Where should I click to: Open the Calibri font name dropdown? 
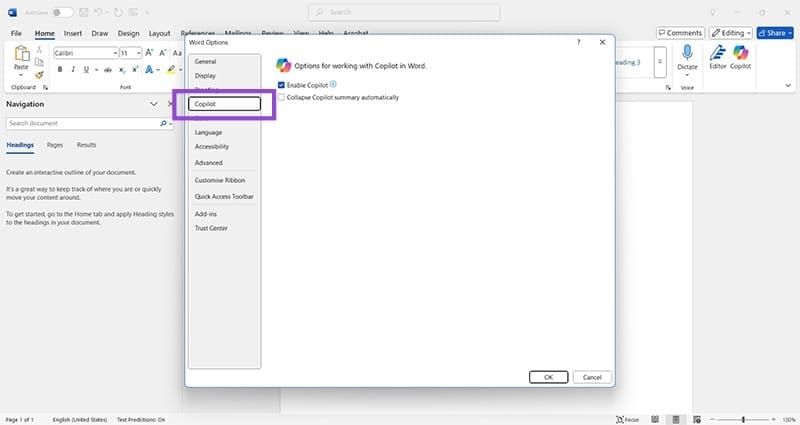pyautogui.click(x=84, y=52)
